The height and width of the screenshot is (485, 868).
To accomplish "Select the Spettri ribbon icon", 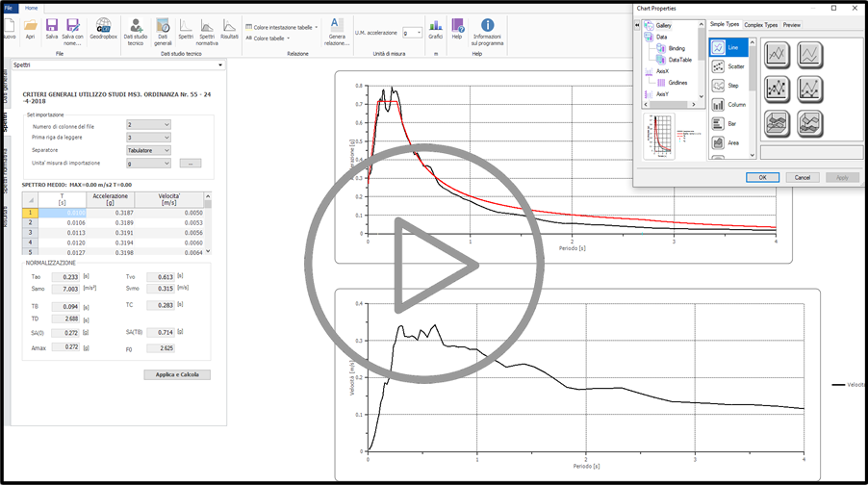I will pyautogui.click(x=186, y=29).
